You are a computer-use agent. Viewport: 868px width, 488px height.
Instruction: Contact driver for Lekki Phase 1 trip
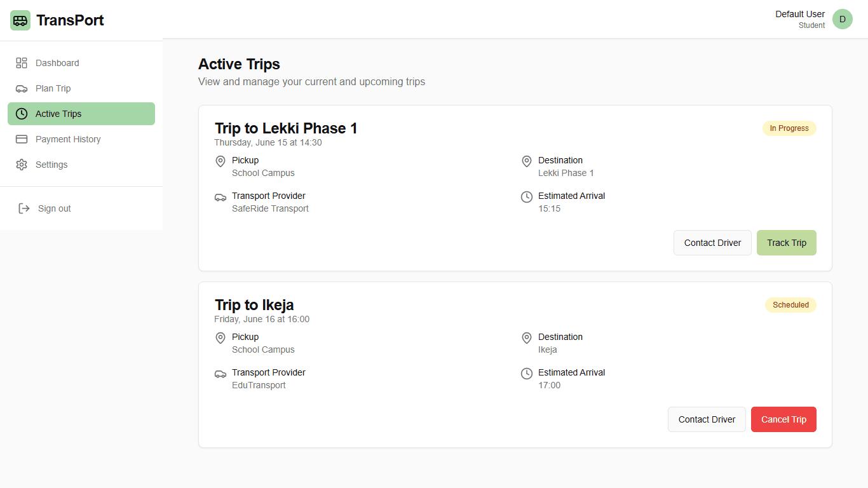coord(712,243)
